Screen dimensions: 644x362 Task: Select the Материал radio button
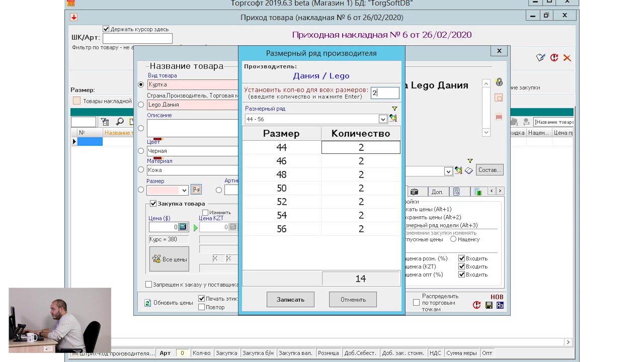(x=141, y=169)
